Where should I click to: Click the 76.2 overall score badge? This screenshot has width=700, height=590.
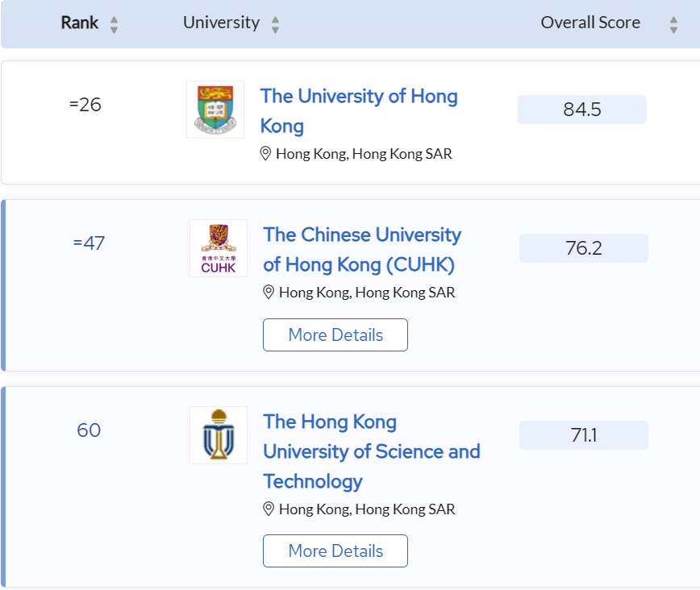coord(584,248)
